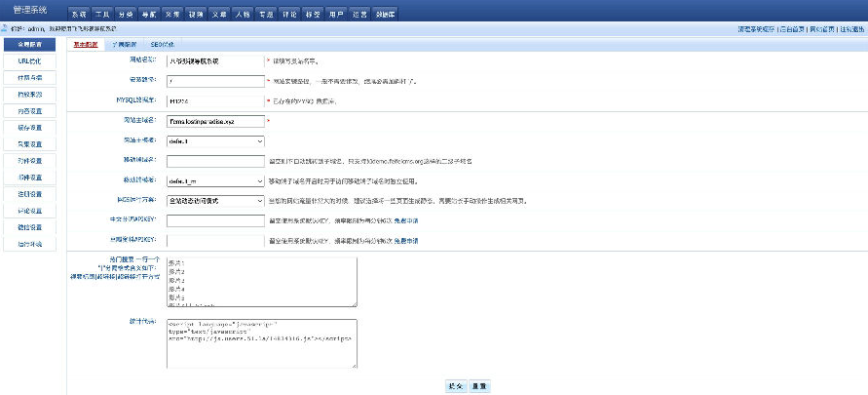Viewport: 868px width, 395px height.
Task: Focus the 网站名称 input field
Action: point(216,60)
